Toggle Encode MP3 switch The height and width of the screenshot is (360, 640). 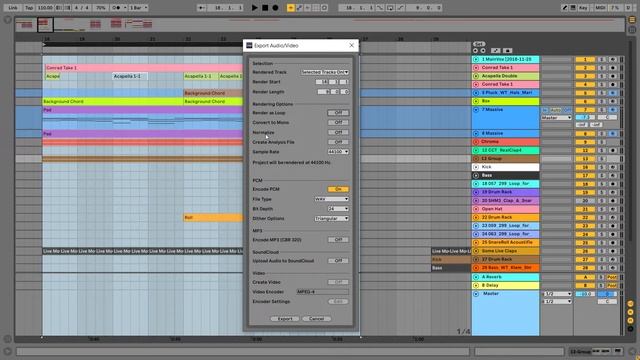(338, 240)
